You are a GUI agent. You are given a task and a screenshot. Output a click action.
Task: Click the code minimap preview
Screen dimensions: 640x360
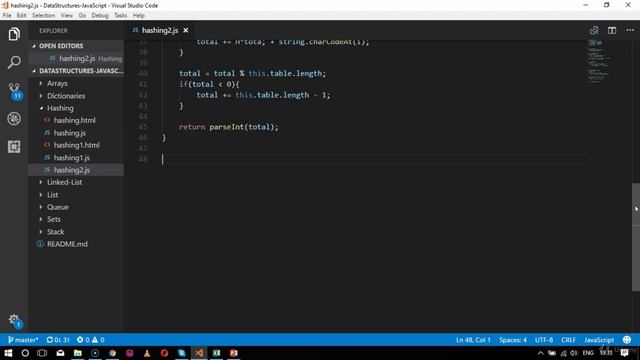(x=598, y=61)
